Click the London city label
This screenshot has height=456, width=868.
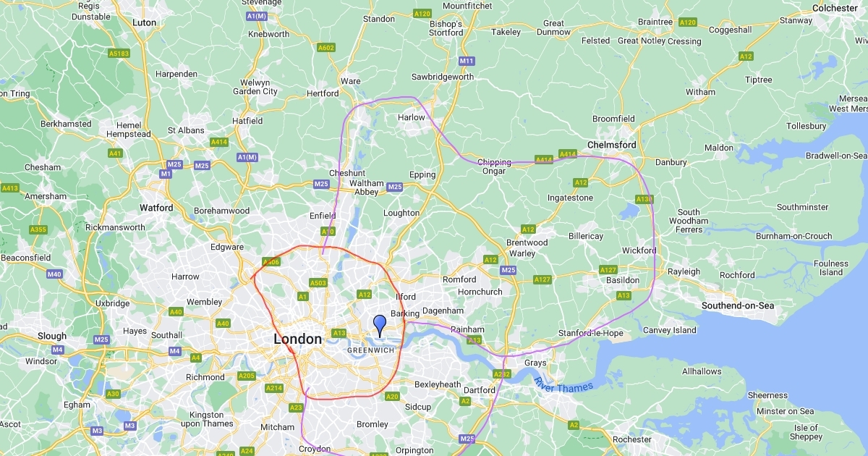coord(297,339)
